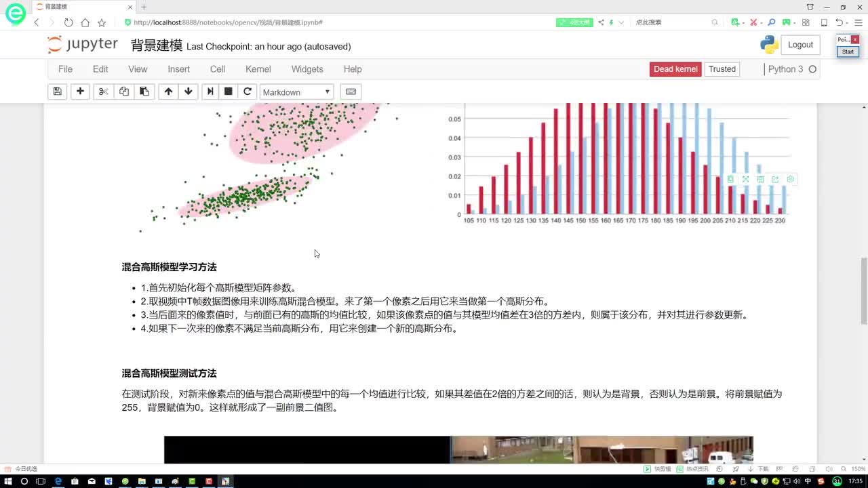
Task: Click the Logout button
Action: click(x=800, y=45)
